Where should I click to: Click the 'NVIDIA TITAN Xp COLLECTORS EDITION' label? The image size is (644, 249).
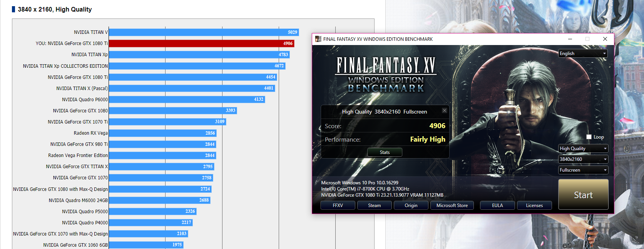tap(65, 66)
